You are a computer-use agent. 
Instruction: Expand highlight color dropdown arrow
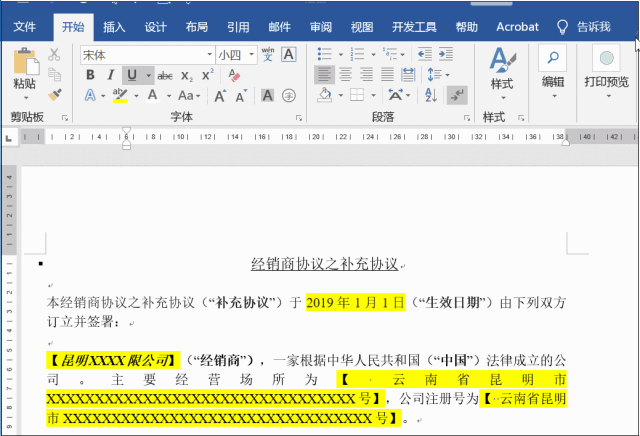(x=136, y=96)
